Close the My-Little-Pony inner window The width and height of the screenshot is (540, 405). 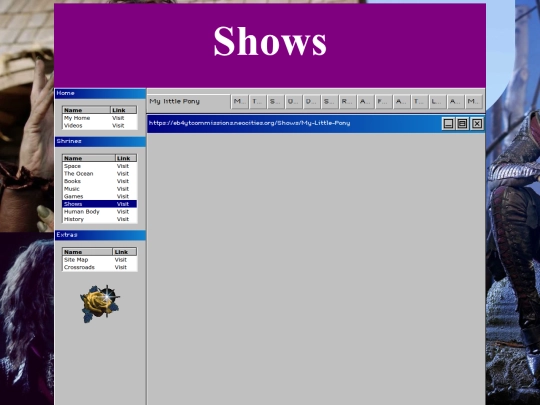click(477, 123)
